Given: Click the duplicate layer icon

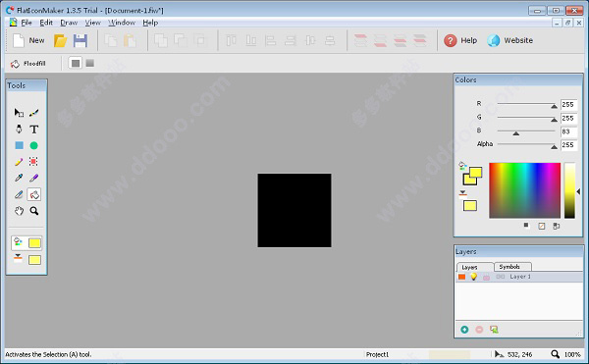Looking at the screenshot, I should (494, 330).
